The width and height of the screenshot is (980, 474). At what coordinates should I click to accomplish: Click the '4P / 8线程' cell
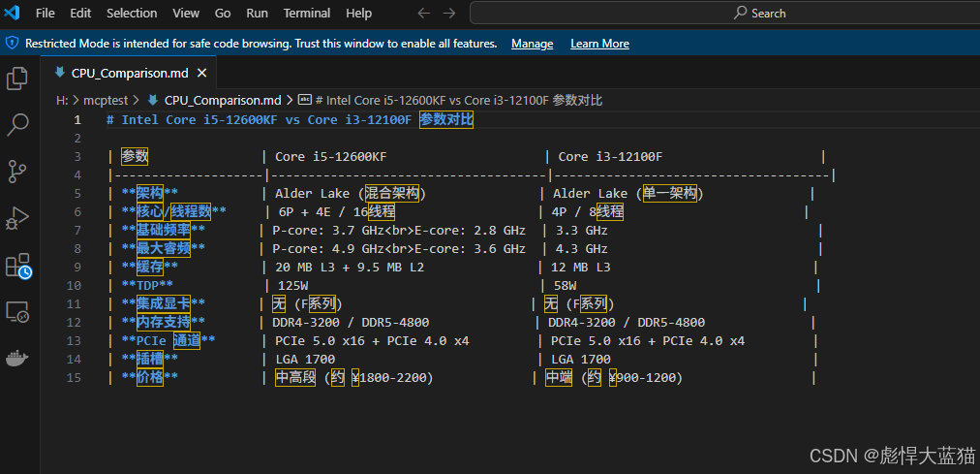tap(588, 212)
